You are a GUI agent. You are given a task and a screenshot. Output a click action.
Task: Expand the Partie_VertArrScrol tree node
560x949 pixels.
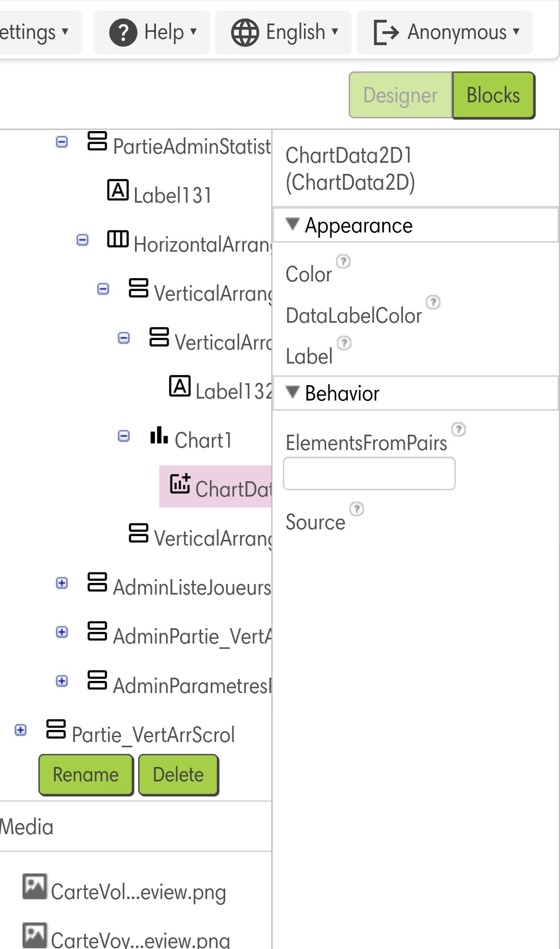click(x=21, y=730)
